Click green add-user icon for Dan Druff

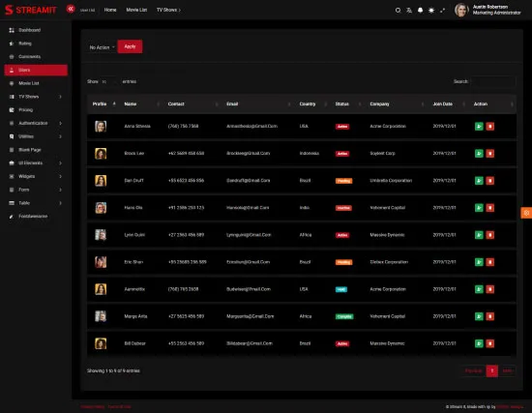tap(479, 181)
